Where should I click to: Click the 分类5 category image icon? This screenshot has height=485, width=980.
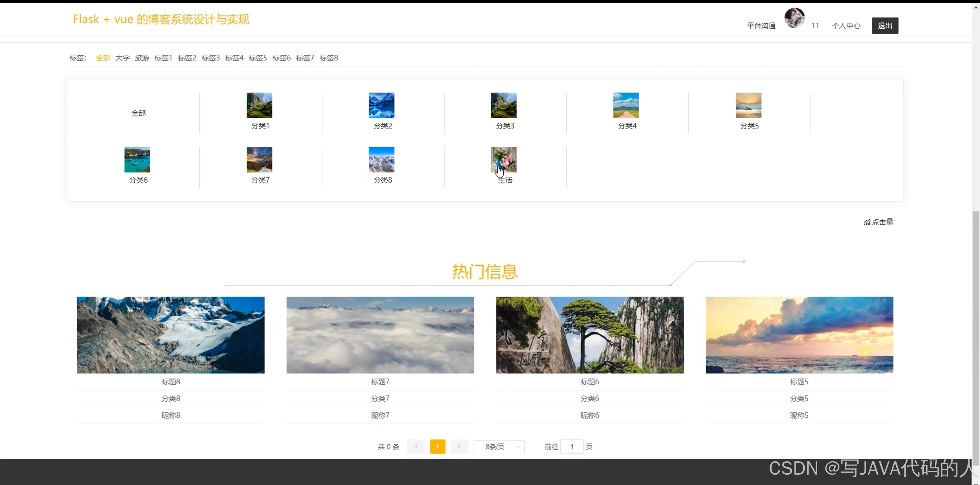coord(748,105)
